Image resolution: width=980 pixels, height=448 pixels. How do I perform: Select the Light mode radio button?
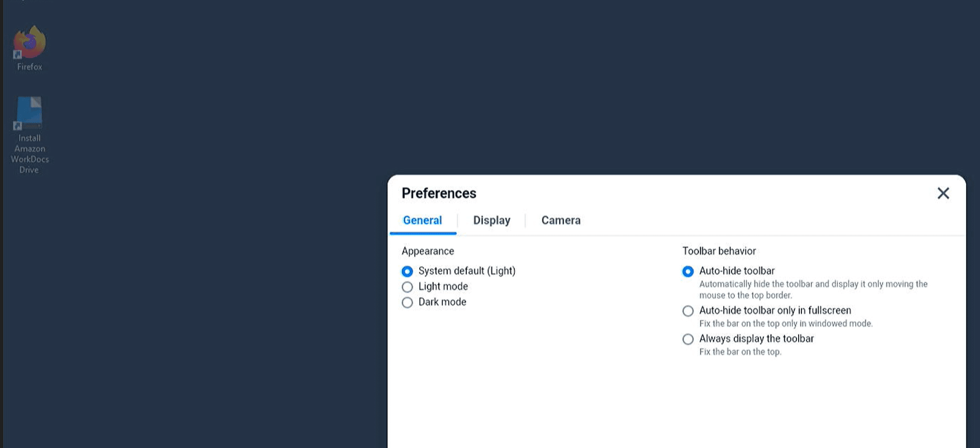pyautogui.click(x=407, y=287)
